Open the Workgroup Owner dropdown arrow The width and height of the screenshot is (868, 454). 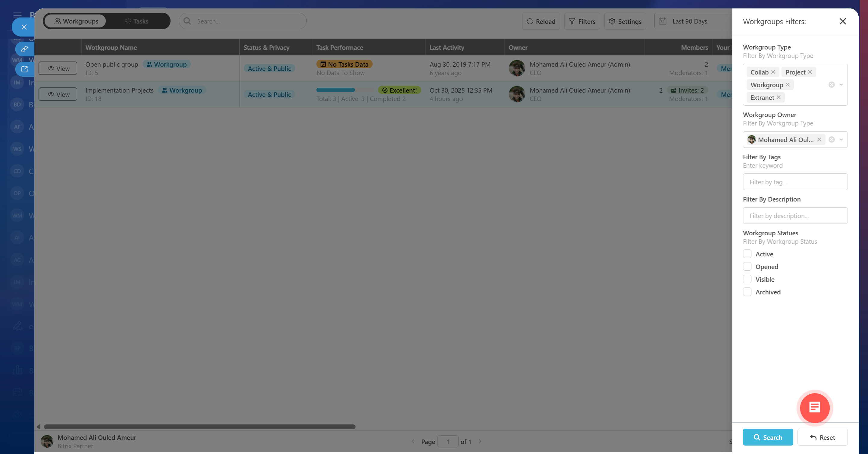[x=841, y=140]
